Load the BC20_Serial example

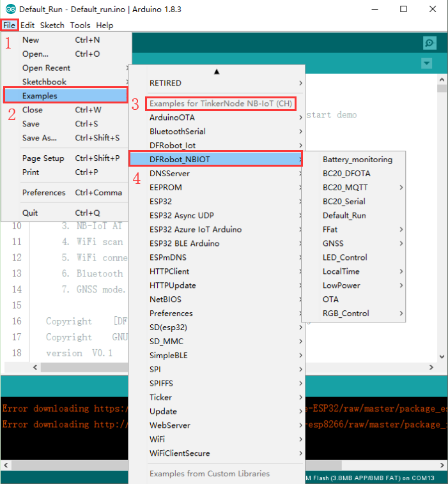(x=353, y=201)
